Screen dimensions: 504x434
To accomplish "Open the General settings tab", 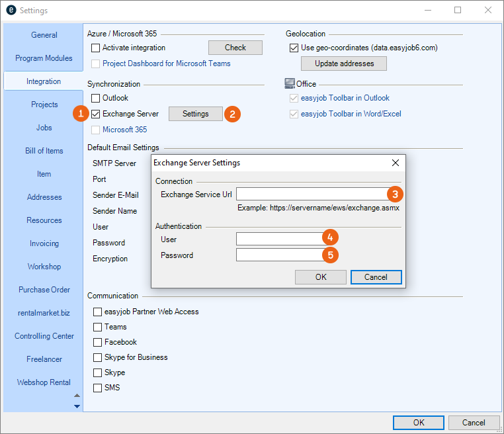I will point(44,35).
